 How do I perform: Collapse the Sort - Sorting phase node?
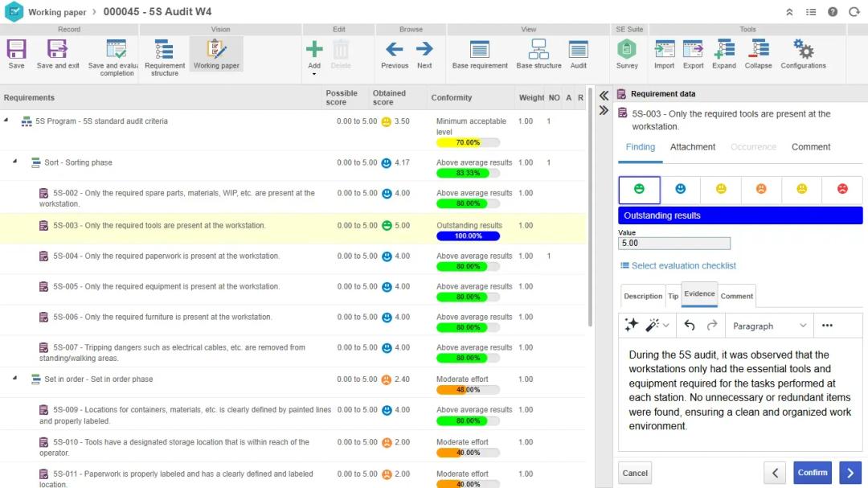pyautogui.click(x=14, y=162)
